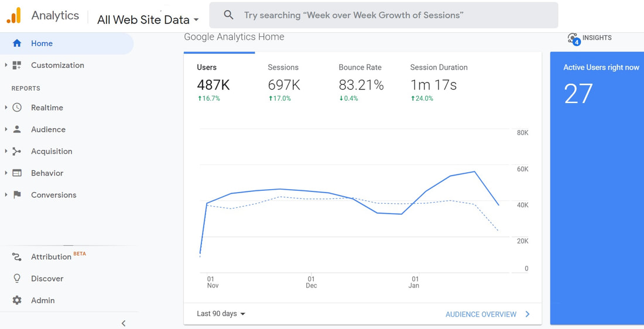This screenshot has height=329, width=644.
Task: Open the Last 90 days dropdown
Action: [221, 314]
